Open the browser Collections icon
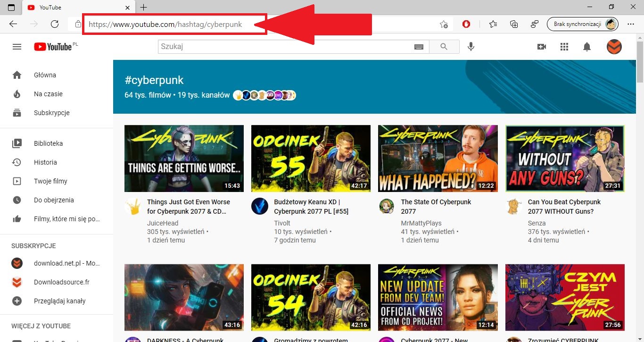 (514, 24)
